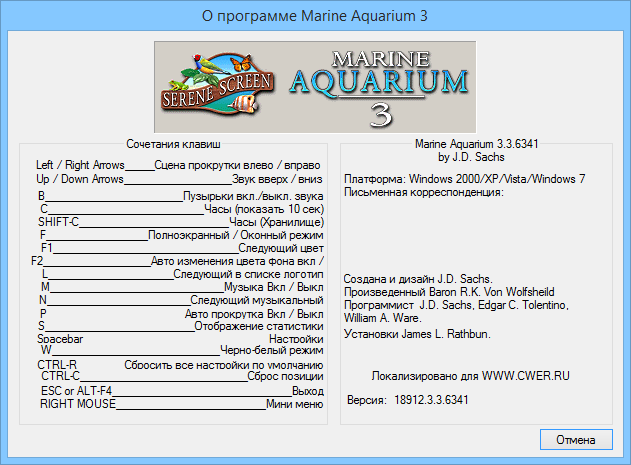Click the 'CTRL-C' key label
This screenshot has width=631, height=465.
pyautogui.click(x=60, y=376)
